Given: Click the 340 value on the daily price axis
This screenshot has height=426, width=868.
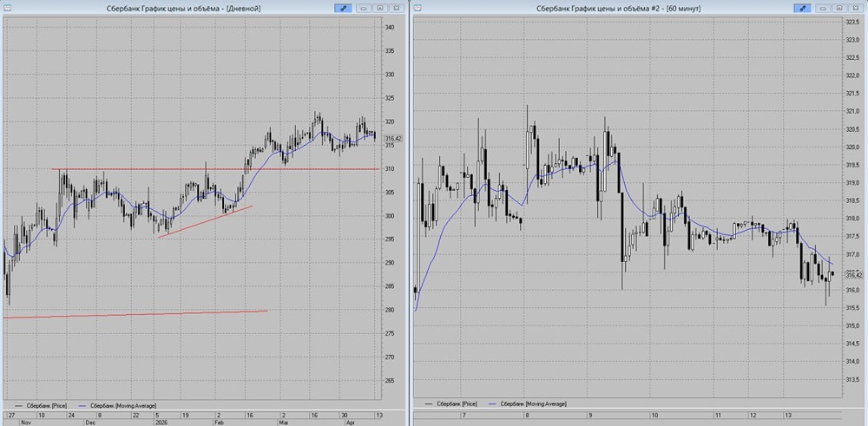Looking at the screenshot, I should click(389, 28).
